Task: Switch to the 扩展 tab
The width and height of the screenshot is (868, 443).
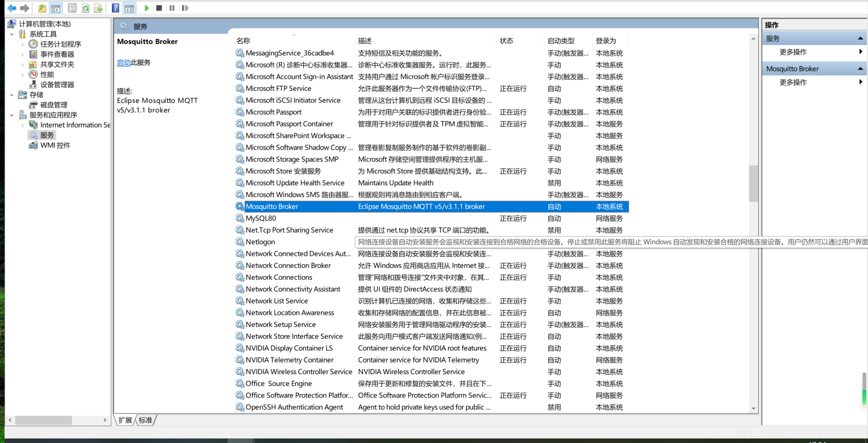Action: 125,420
